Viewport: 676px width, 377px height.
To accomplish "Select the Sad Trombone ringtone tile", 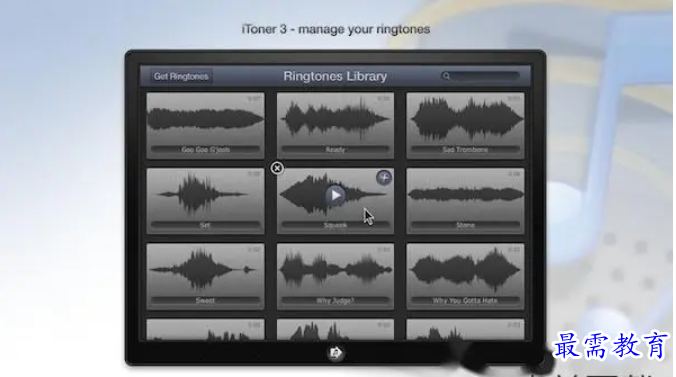I will [x=465, y=126].
